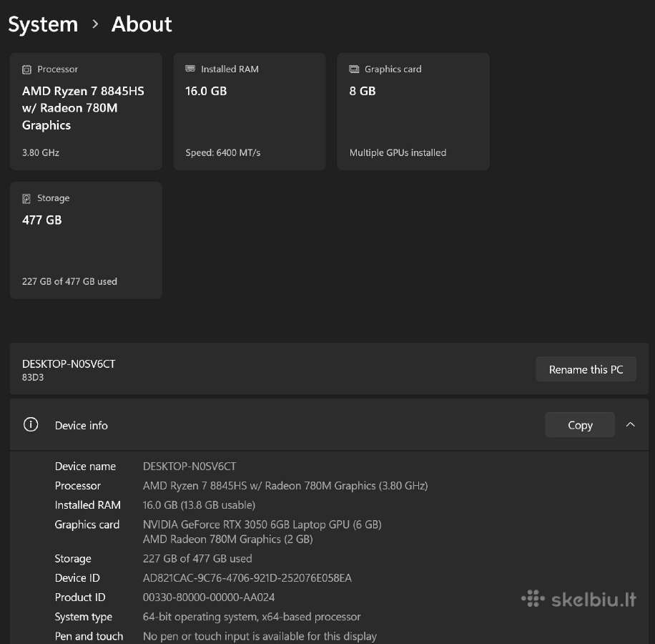Image resolution: width=655 pixels, height=644 pixels.
Task: Open the Storage 477 GB card
Action: point(86,240)
